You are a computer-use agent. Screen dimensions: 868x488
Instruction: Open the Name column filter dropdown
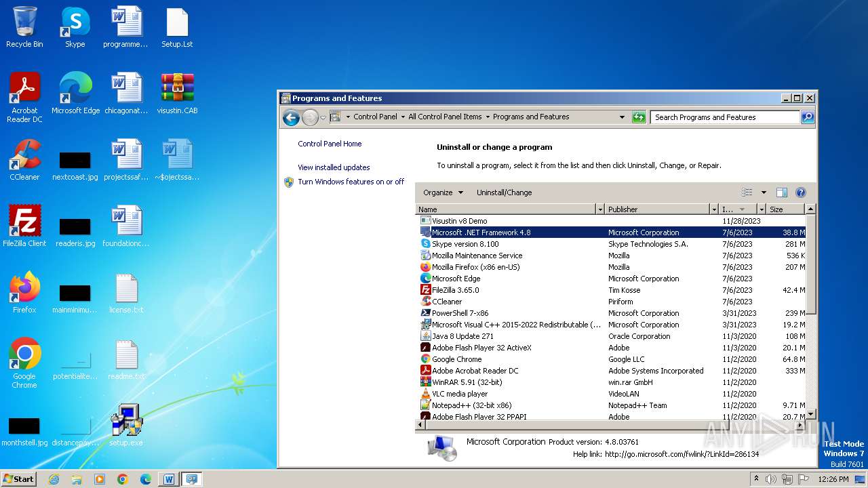(599, 209)
